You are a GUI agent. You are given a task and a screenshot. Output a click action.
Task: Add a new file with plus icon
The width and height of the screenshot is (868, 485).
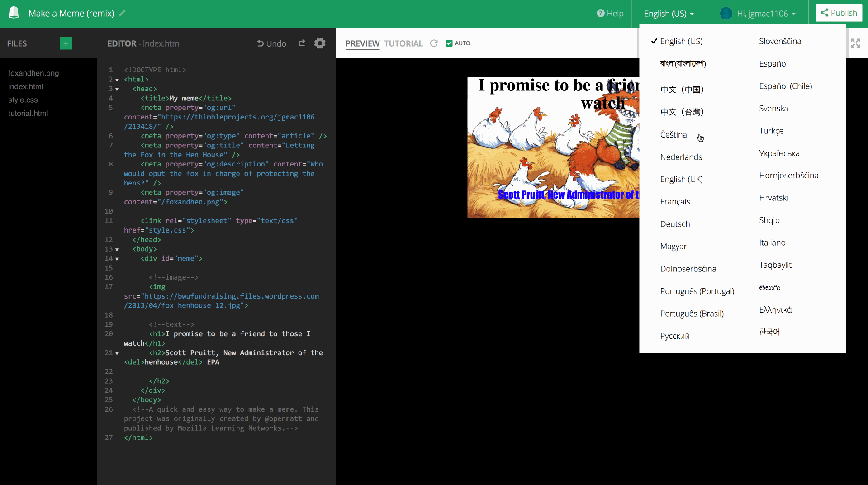[x=66, y=43]
